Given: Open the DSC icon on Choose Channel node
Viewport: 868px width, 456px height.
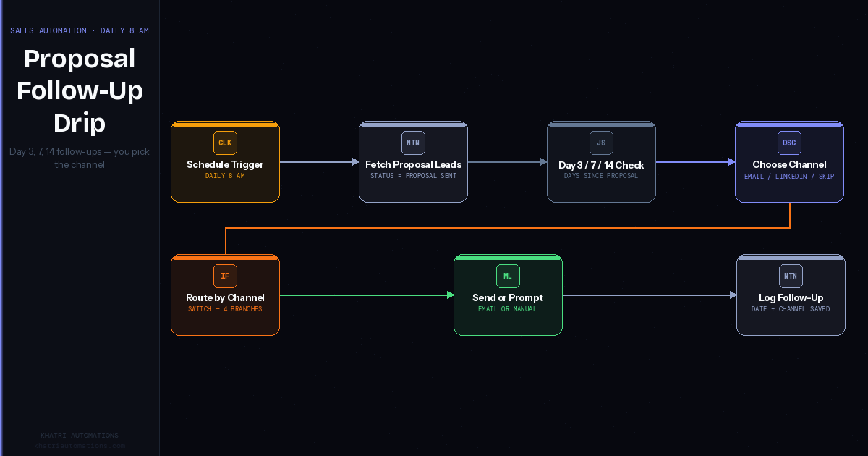Looking at the screenshot, I should [789, 143].
